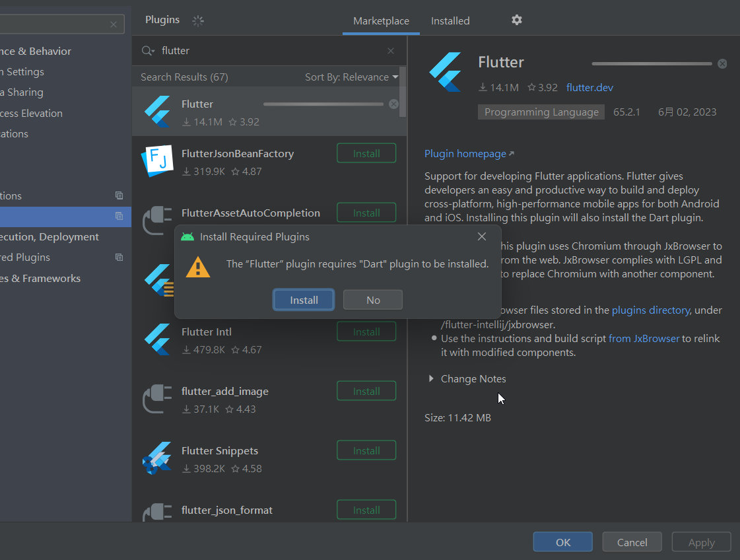Click project-level icon on selected sidebar row
This screenshot has width=740, height=560.
point(119,216)
